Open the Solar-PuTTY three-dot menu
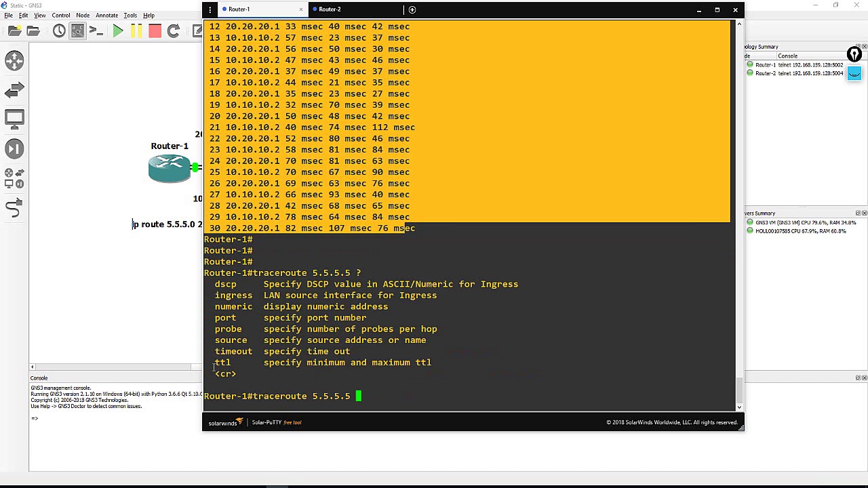Viewport: 868px width, 488px height. (x=210, y=9)
